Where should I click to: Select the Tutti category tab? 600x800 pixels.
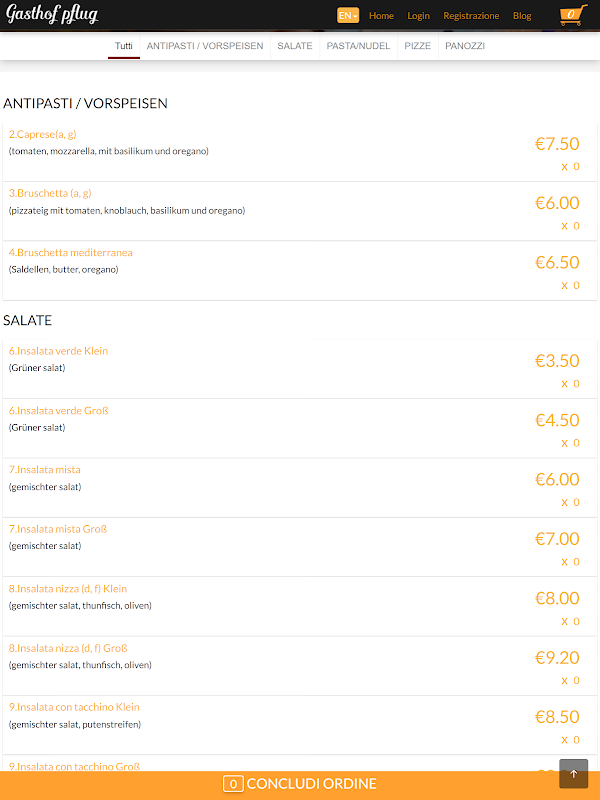pos(124,46)
